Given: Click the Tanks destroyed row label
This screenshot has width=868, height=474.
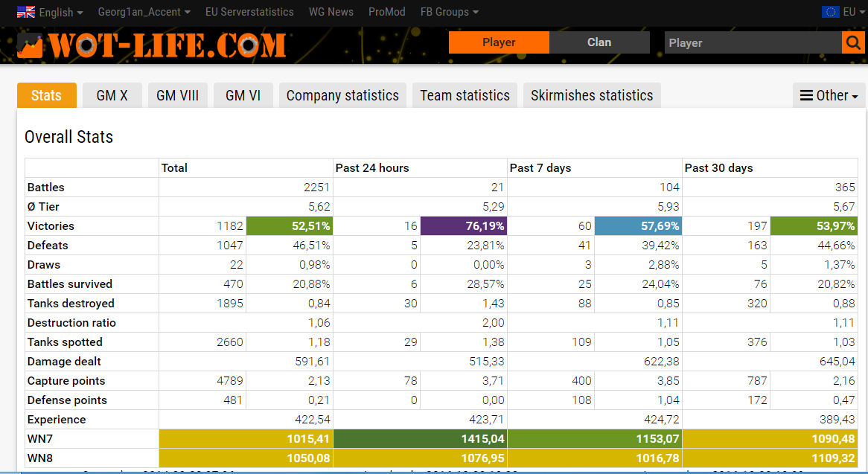Looking at the screenshot, I should pyautogui.click(x=71, y=304).
